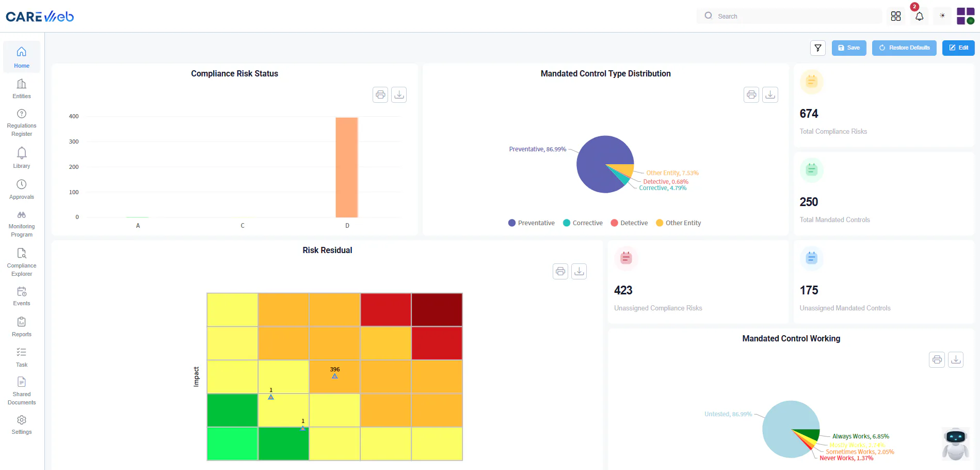Image resolution: width=980 pixels, height=470 pixels.
Task: Open Monitoring Program
Action: (22, 224)
